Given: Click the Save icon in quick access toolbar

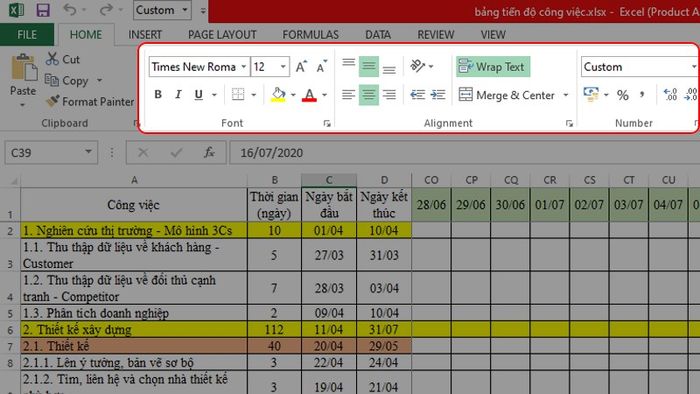Looking at the screenshot, I should [x=43, y=10].
